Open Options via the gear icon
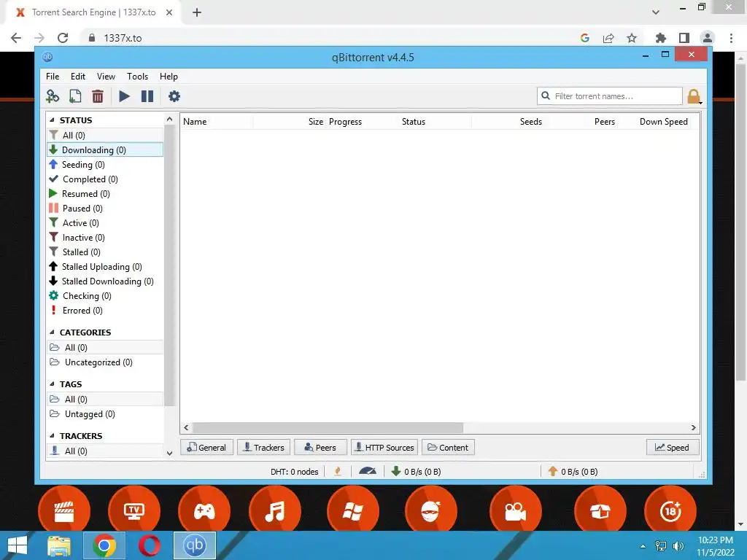Screen dimensions: 747x560 click(x=174, y=96)
